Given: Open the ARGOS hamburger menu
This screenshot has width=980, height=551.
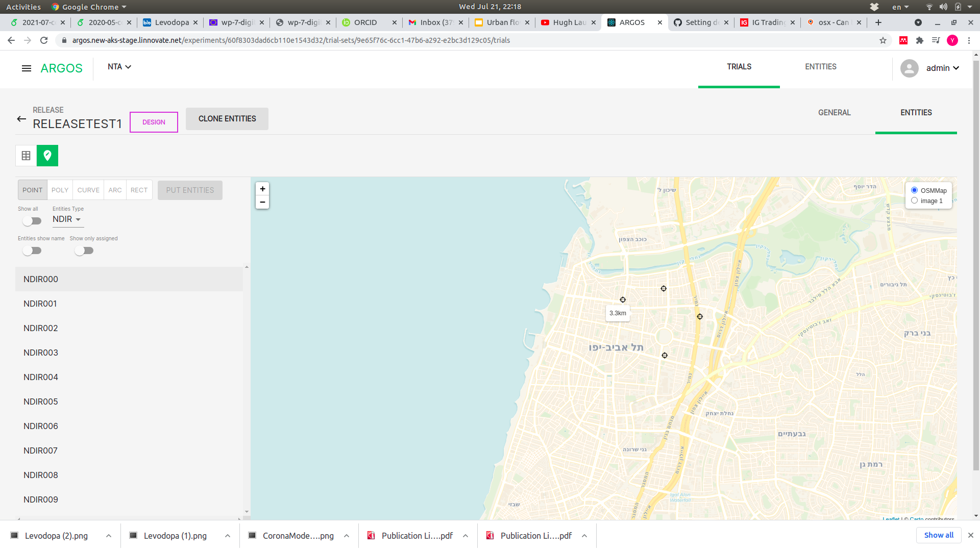Looking at the screenshot, I should pyautogui.click(x=26, y=68).
